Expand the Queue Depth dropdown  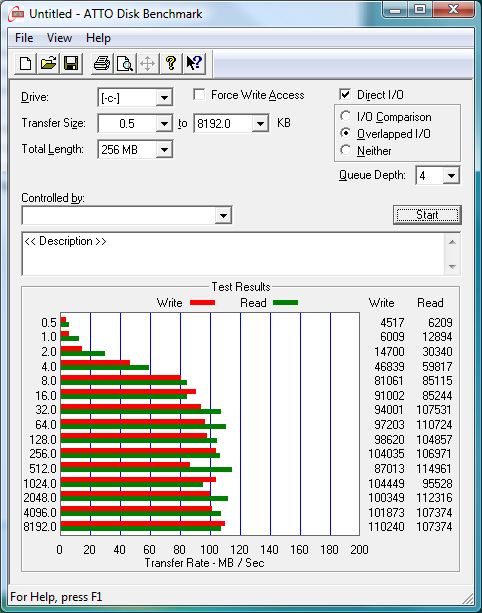pos(451,176)
